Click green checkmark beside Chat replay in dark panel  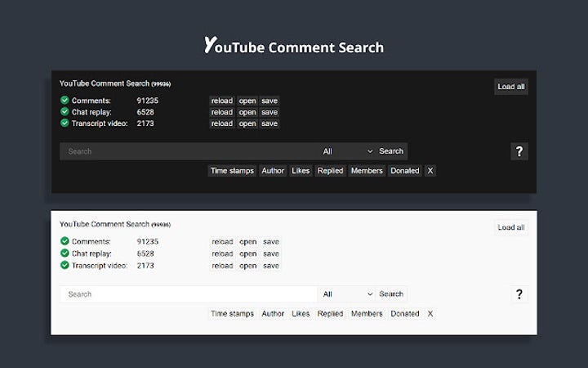tap(65, 112)
